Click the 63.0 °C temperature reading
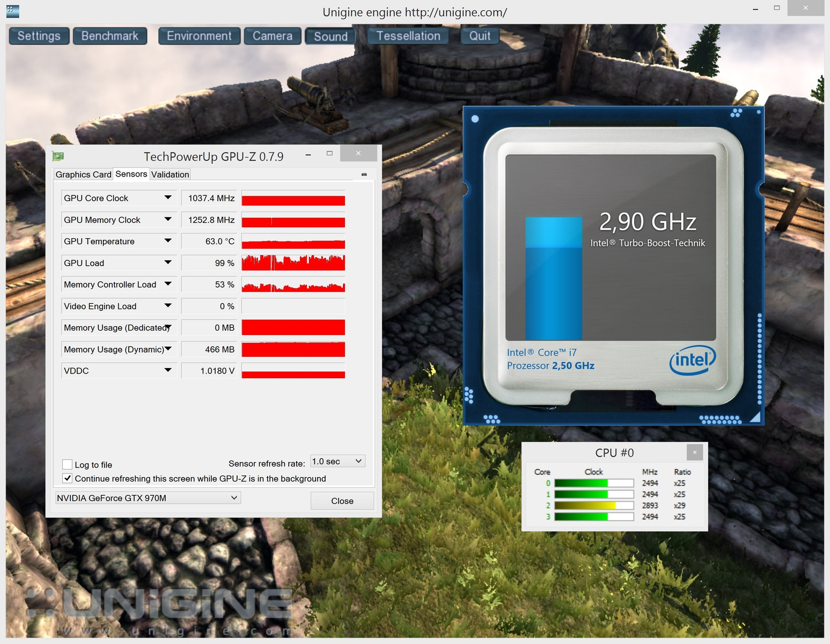This screenshot has height=644, width=830. click(209, 241)
